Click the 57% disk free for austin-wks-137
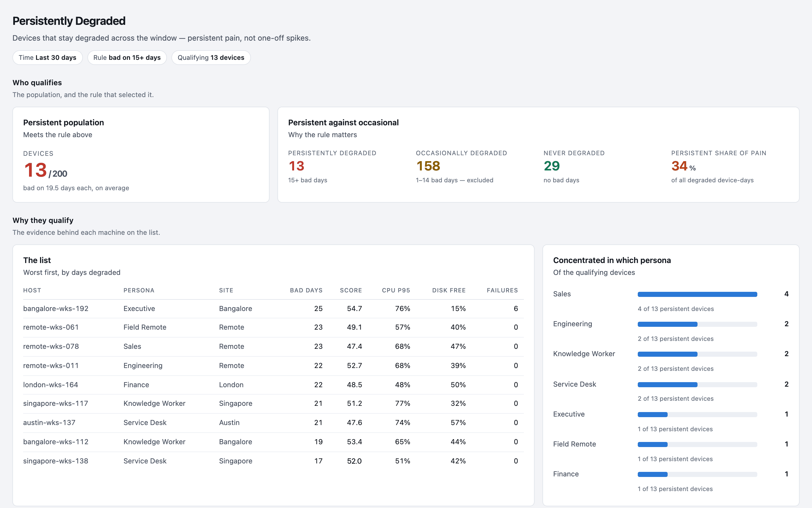812x508 pixels. click(x=458, y=422)
